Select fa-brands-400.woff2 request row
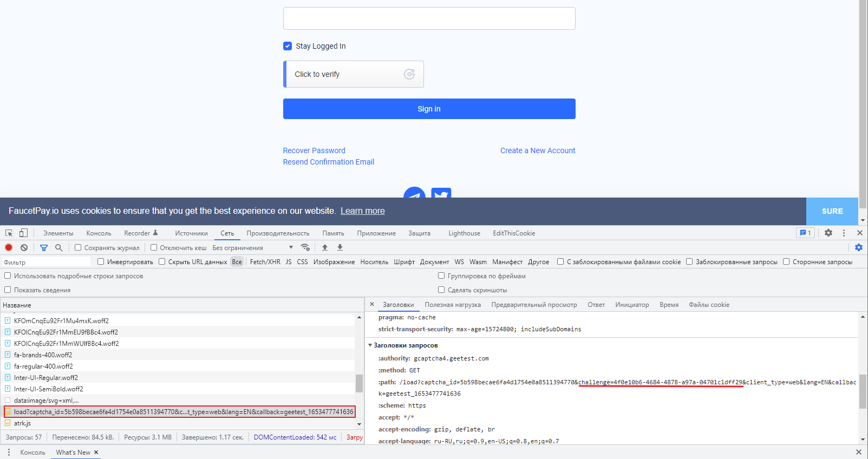Image resolution: width=868 pixels, height=459 pixels. 178,355
